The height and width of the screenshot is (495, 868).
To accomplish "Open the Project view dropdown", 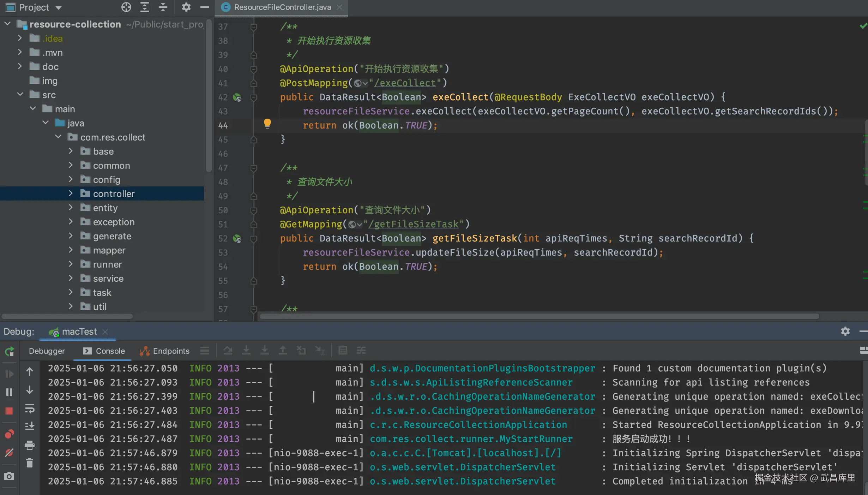I will click(x=59, y=7).
